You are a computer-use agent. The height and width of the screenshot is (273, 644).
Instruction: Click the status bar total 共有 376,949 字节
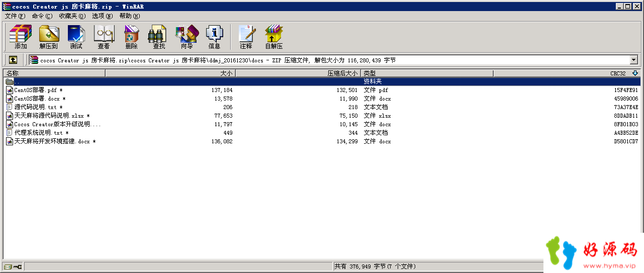click(x=375, y=266)
